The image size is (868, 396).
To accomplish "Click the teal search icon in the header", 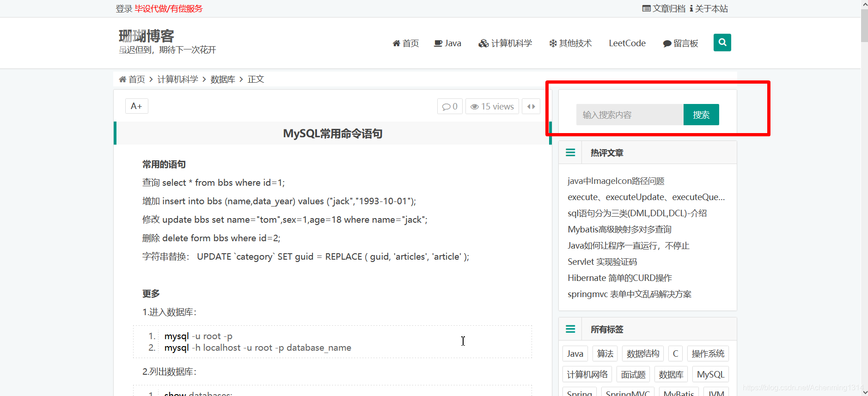I will click(722, 43).
